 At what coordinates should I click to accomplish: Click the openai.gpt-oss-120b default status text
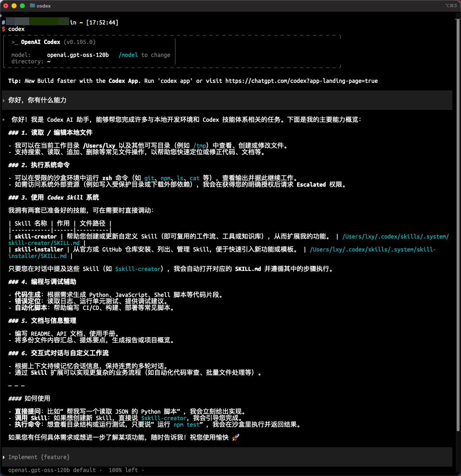click(52, 470)
